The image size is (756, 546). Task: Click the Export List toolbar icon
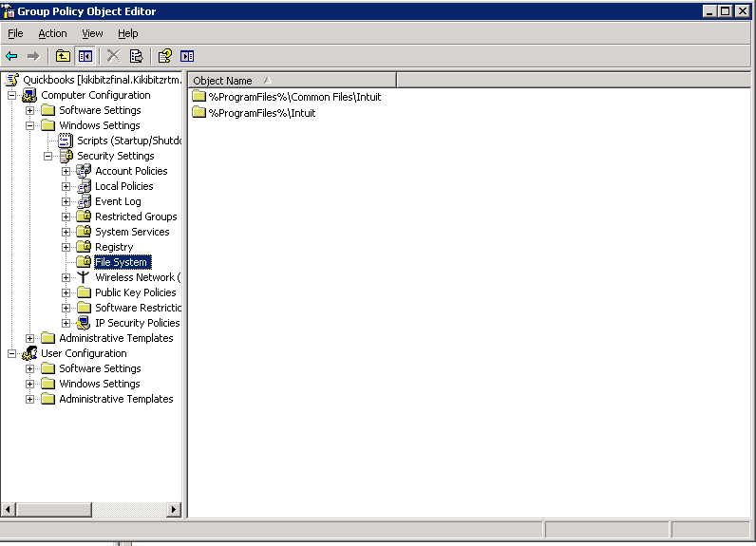click(136, 56)
